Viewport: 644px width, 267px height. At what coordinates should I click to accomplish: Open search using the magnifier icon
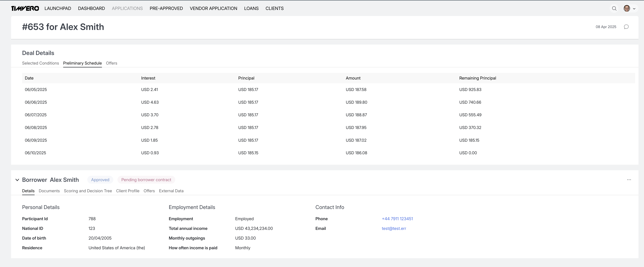[614, 8]
